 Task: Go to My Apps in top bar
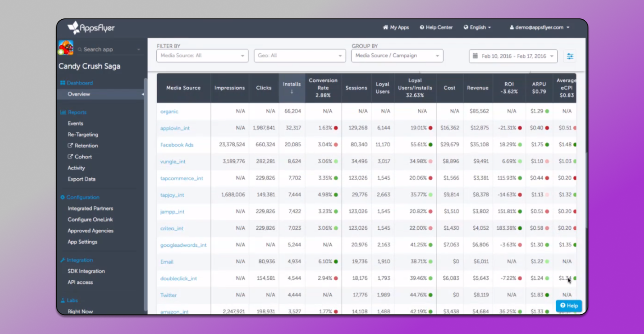pos(395,28)
